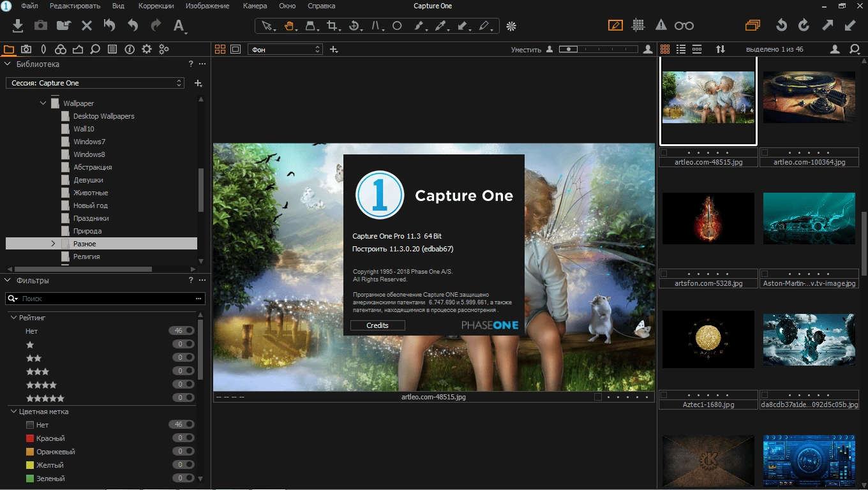Select the orange Pan hand tool
This screenshot has height=490, width=868.
click(x=289, y=26)
